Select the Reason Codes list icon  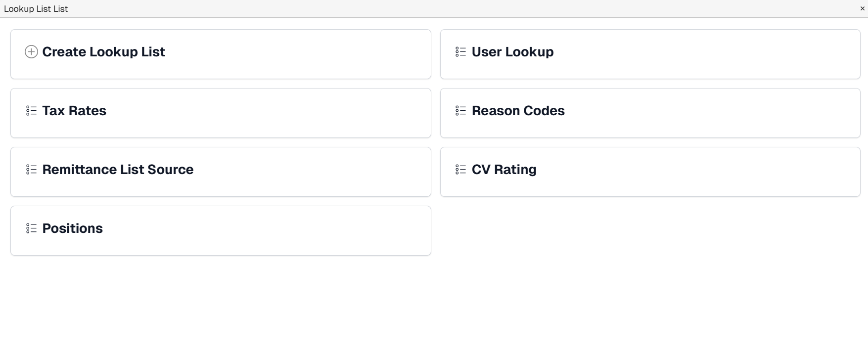coord(460,110)
